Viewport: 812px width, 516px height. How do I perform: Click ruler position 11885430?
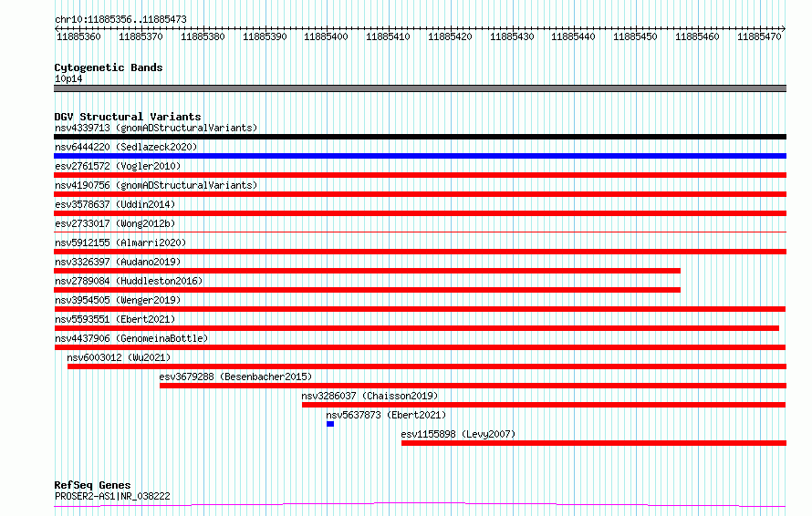coord(512,36)
